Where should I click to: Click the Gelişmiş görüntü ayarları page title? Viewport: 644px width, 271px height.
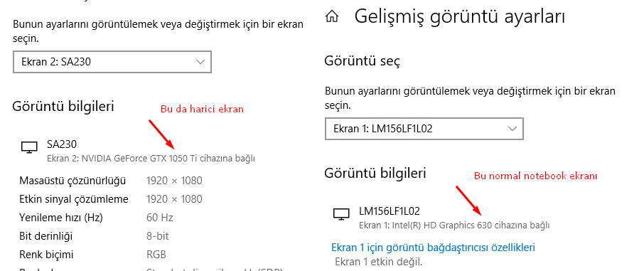click(460, 16)
